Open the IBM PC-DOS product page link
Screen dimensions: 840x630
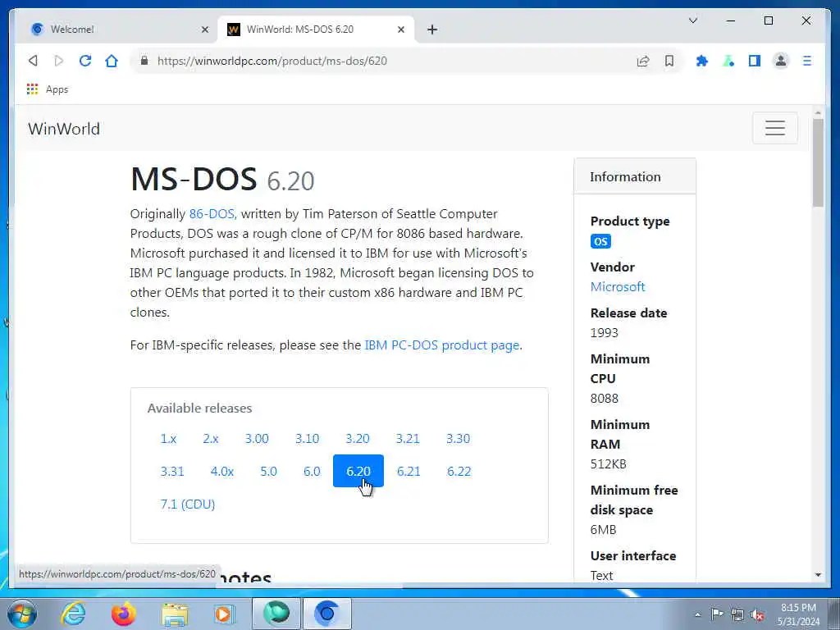point(442,345)
